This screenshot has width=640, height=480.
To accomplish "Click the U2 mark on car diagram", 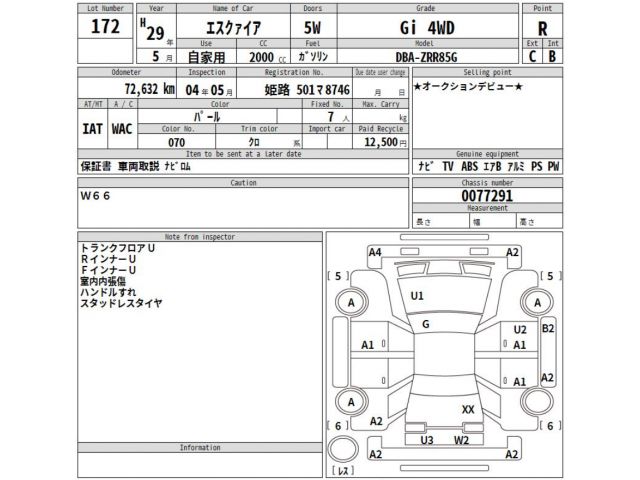I will coord(519,329).
